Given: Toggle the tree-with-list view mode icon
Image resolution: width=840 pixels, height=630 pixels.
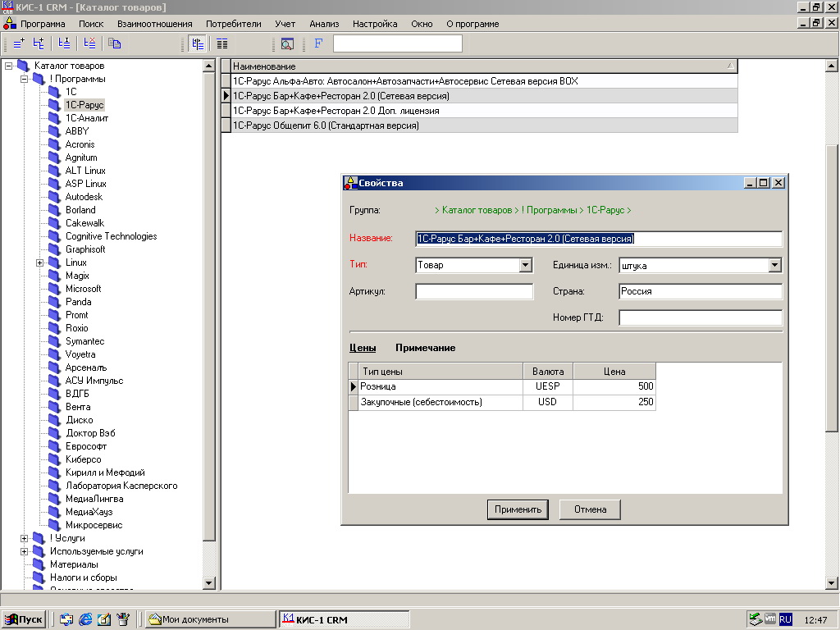Looking at the screenshot, I should click(198, 43).
